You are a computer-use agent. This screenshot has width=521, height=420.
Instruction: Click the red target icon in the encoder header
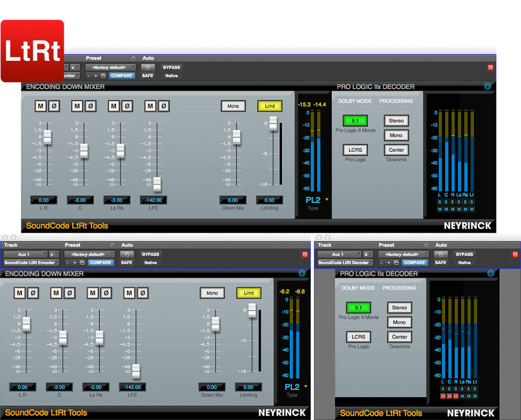tap(304, 254)
